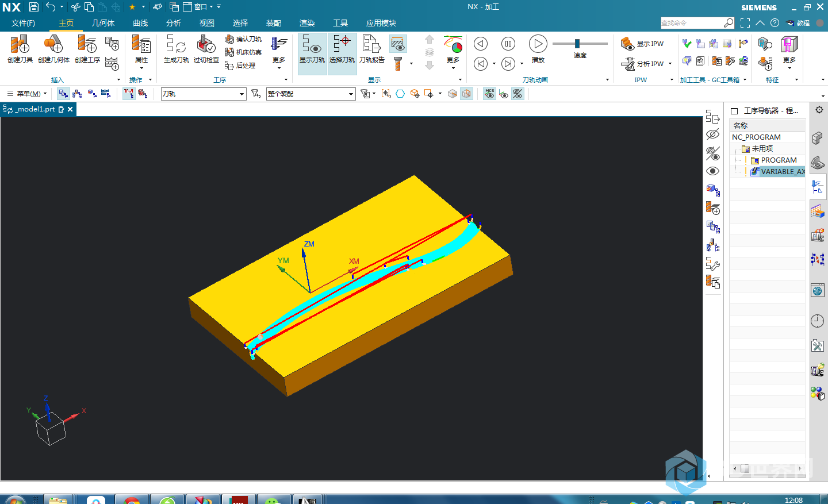The height and width of the screenshot is (504, 828).
Task: Open web browser globe icon in resource bar
Action: (x=818, y=291)
